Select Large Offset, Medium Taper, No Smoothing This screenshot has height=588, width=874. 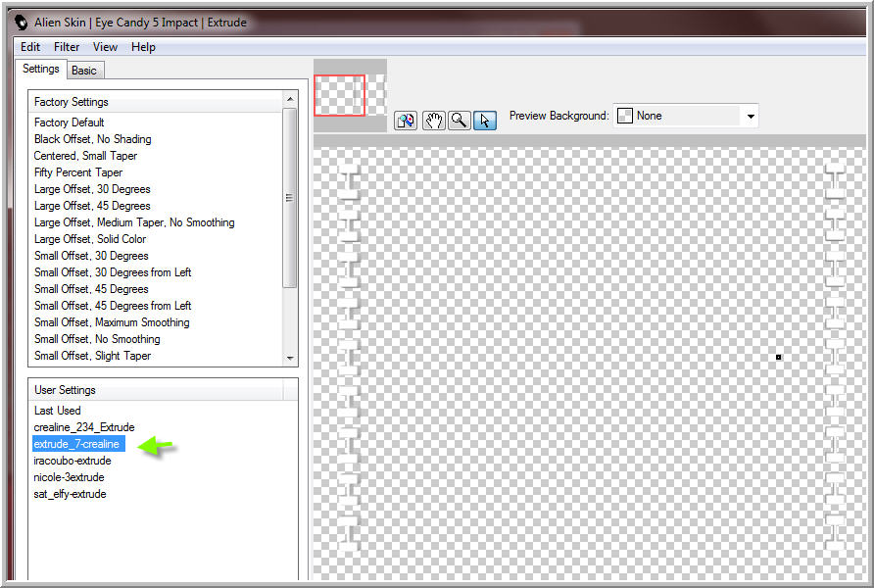coord(134,222)
